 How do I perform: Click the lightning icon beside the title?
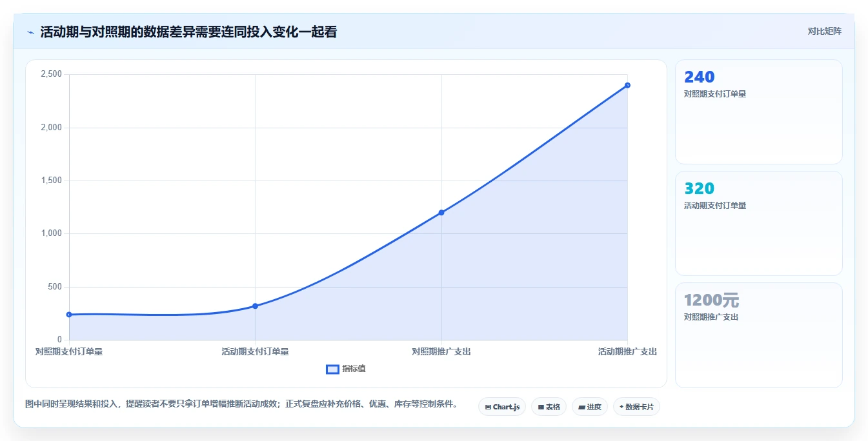(30, 32)
